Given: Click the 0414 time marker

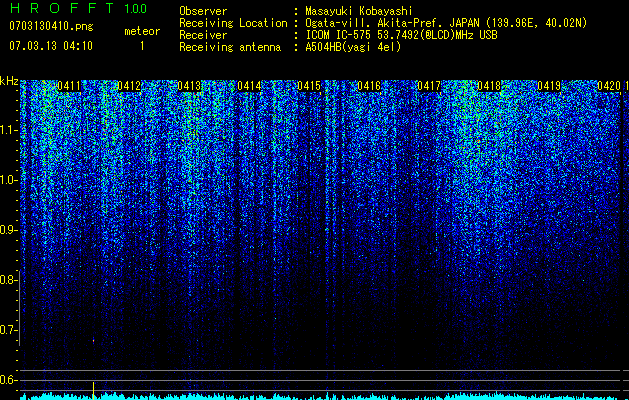Looking at the screenshot, I should click(x=249, y=86).
